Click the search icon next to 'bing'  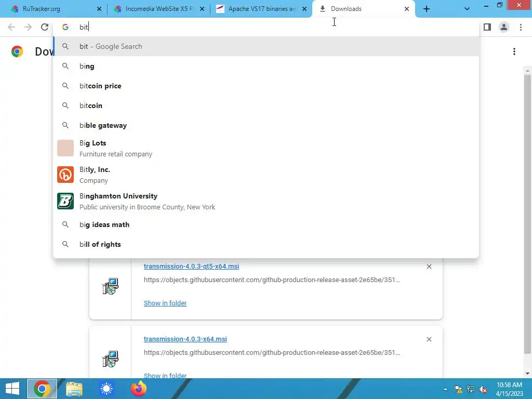coord(65,66)
